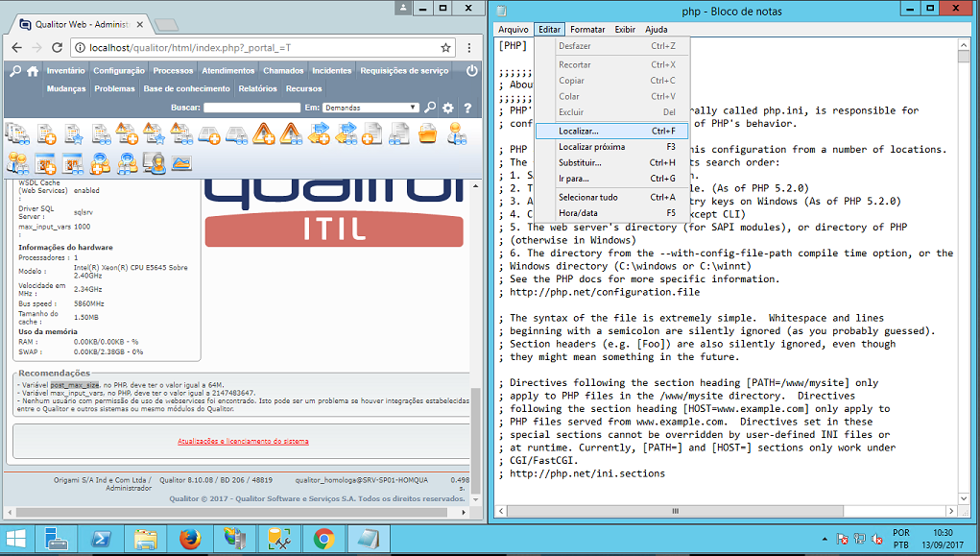This screenshot has width=980, height=556.
Task: Choose Localizar próxima in Editar menu
Action: coord(611,146)
